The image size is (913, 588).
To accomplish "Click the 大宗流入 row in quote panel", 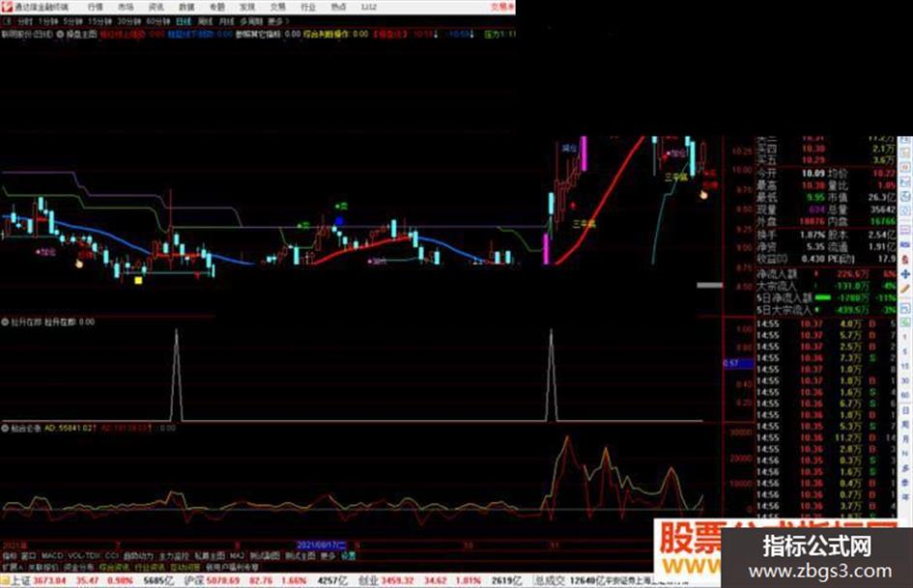I will pos(826,286).
